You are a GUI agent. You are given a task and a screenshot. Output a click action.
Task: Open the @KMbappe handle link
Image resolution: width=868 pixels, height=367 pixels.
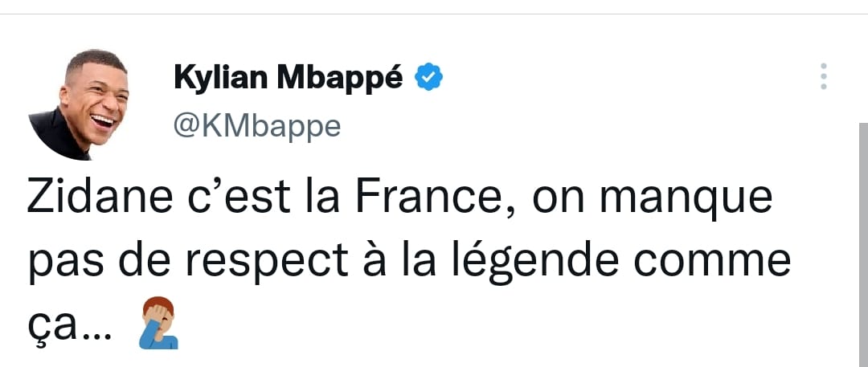click(256, 124)
